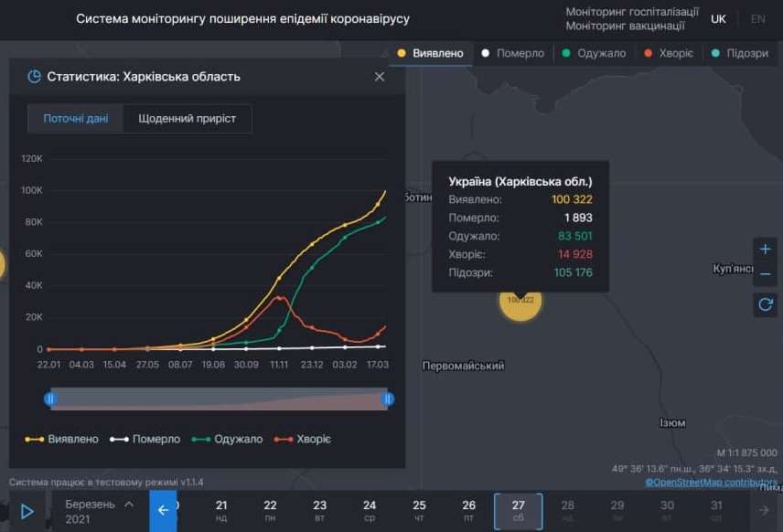Switch language to EN
The image size is (783, 532).
pyautogui.click(x=757, y=18)
